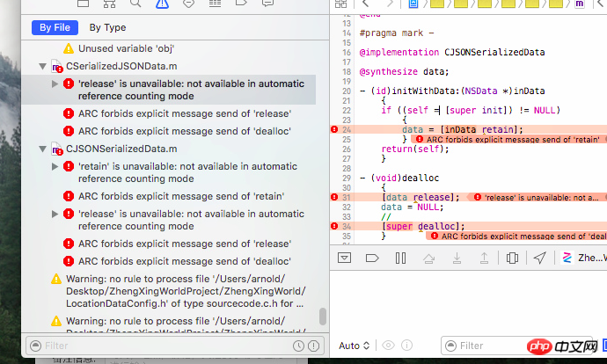Click line number 20 in gutter
Viewport: 607px width, 364px height.
(x=347, y=91)
